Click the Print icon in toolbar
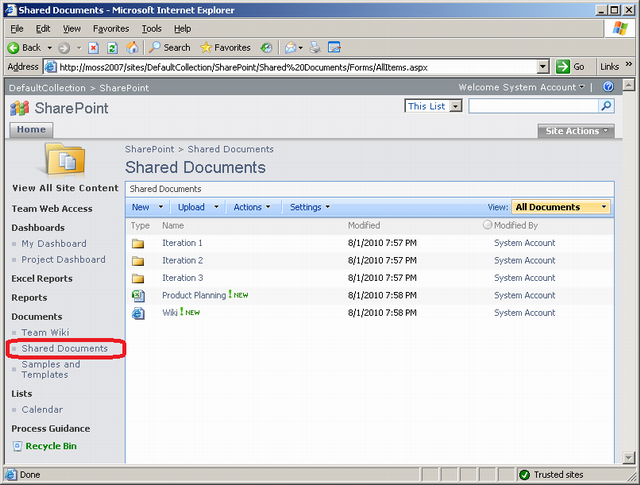640x485 pixels. point(315,48)
